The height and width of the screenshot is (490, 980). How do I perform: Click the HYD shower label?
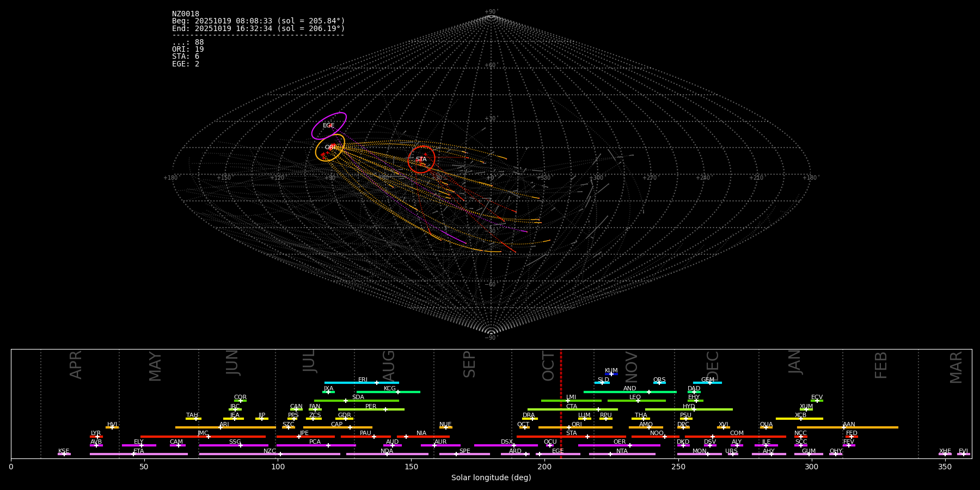click(x=689, y=407)
